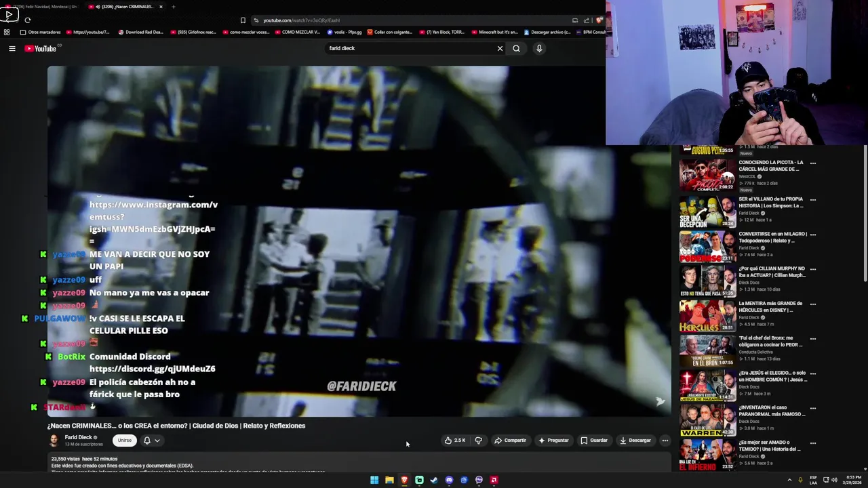
Task: Reload the page with the browser refresh icon
Action: (x=28, y=20)
